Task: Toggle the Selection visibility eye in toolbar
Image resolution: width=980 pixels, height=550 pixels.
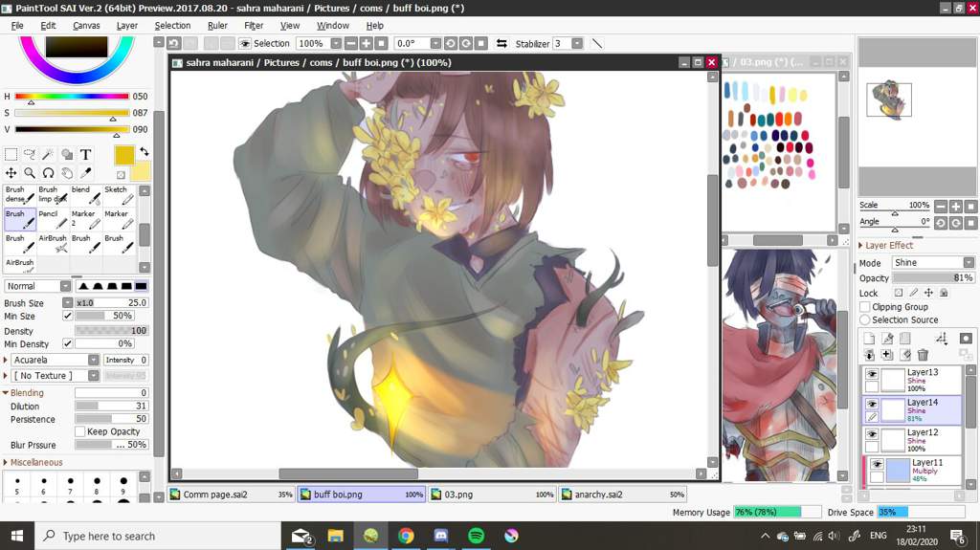Action: point(245,43)
